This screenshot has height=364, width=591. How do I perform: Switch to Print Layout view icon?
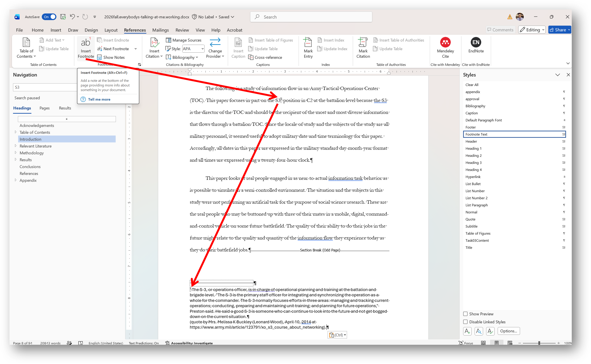click(x=496, y=343)
